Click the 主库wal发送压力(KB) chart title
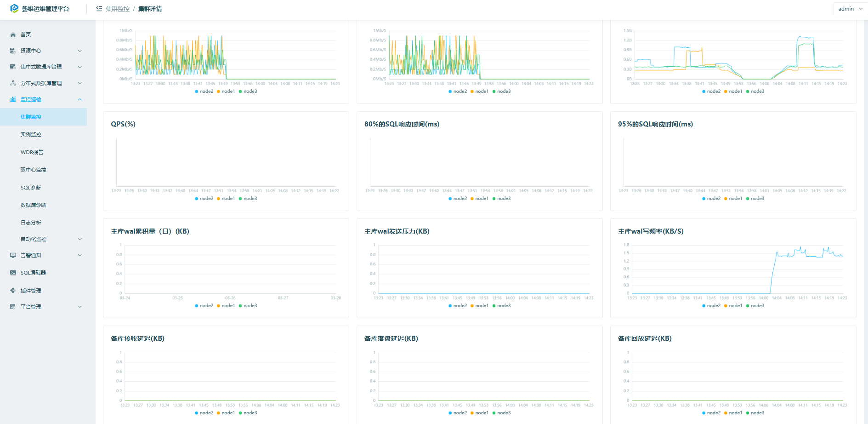 [397, 231]
